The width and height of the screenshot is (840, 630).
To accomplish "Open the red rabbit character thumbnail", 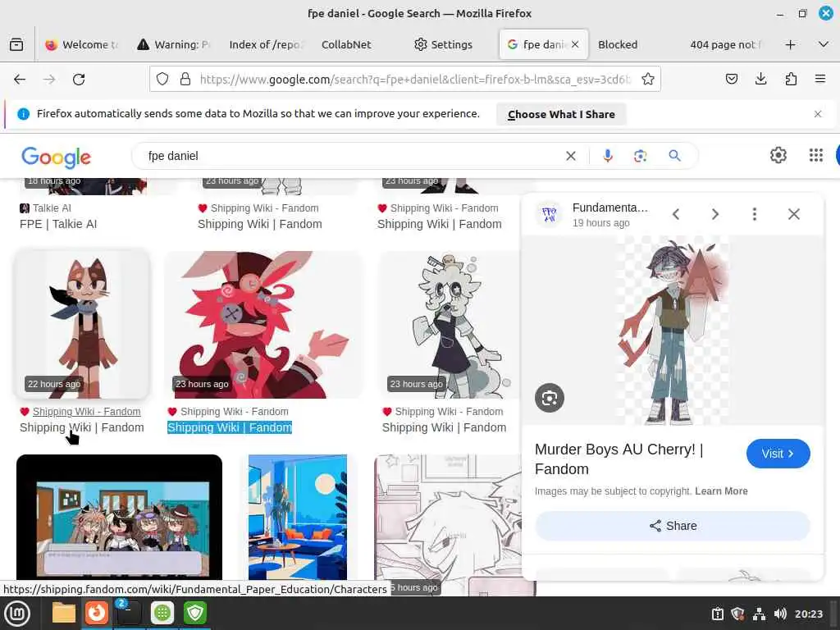I will pos(262,325).
